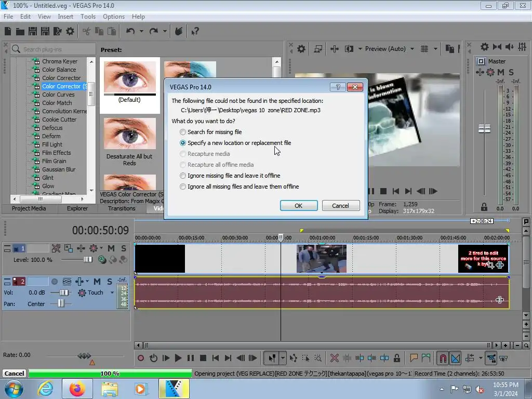Click the Search plug-ins field
Screen dimensions: 532x399
point(53,49)
